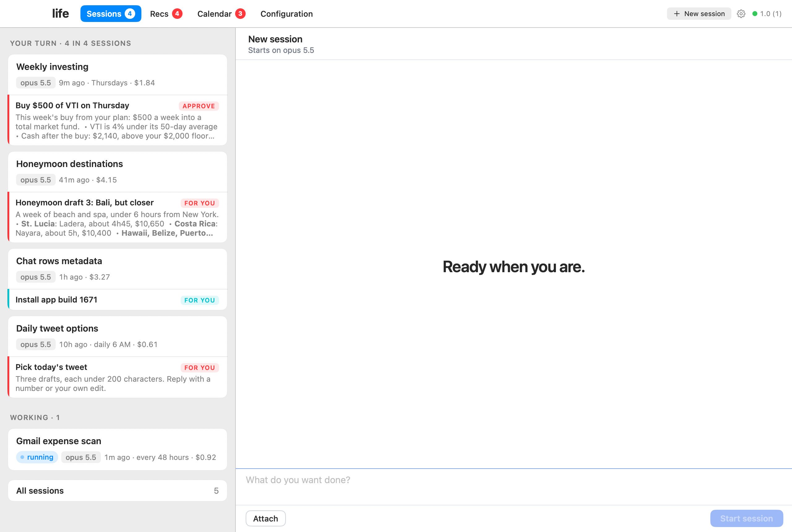Click the New session plus button
This screenshot has width=792, height=532.
click(x=699, y=14)
